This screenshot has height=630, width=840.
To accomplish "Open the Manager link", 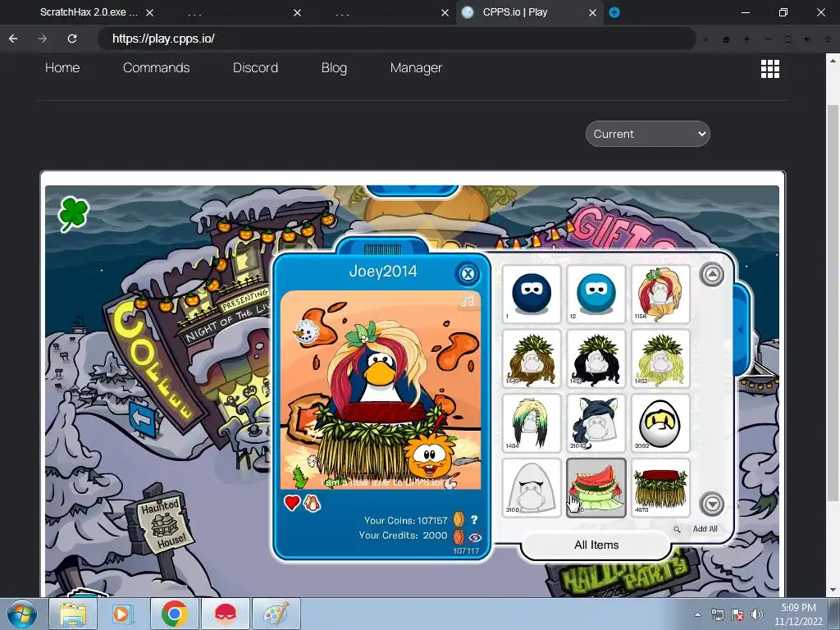I will point(416,68).
